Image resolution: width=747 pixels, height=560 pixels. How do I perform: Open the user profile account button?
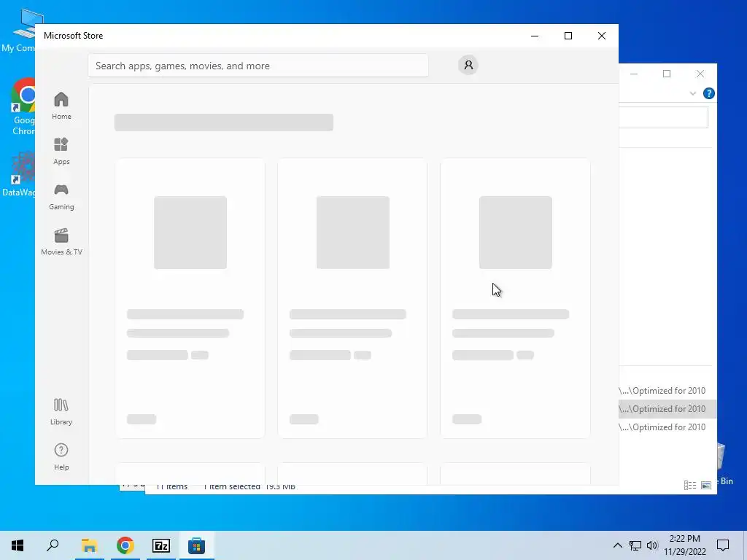[468, 65]
